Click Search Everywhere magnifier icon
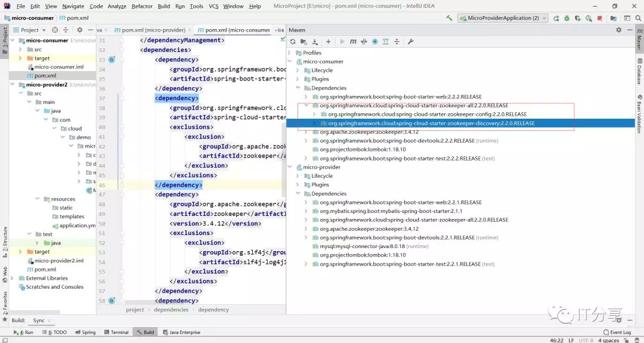Screen dimensions: 644x343 point(638,18)
